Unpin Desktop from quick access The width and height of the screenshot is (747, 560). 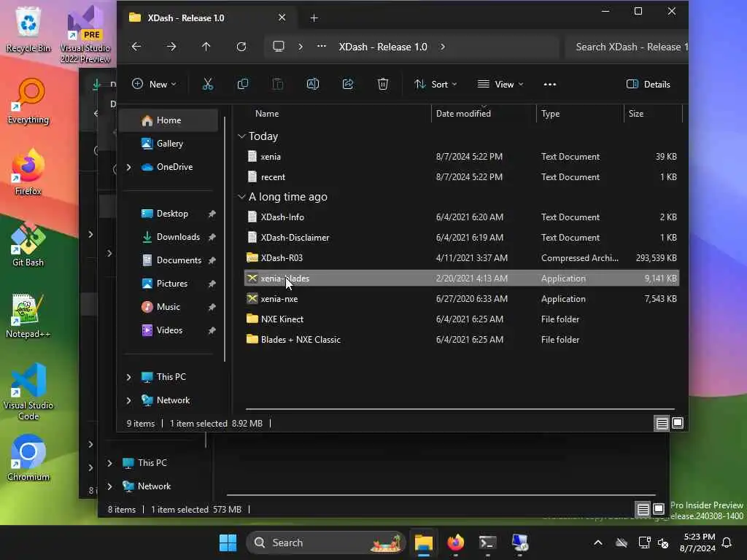[212, 214]
